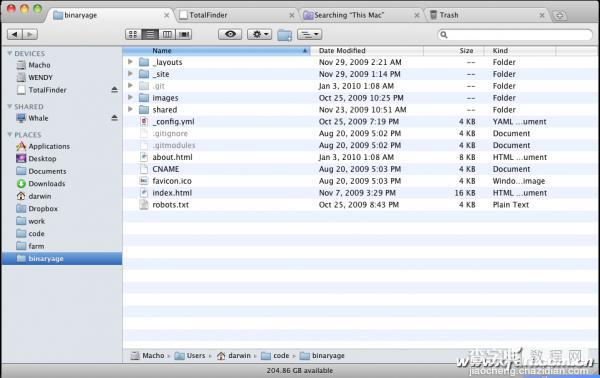
Task: Switch to column view mode
Action: tap(167, 34)
